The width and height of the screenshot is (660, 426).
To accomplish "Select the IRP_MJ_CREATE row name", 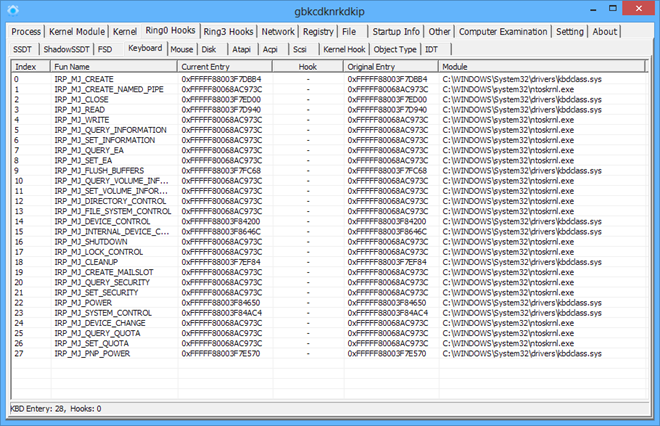I will pyautogui.click(x=84, y=79).
